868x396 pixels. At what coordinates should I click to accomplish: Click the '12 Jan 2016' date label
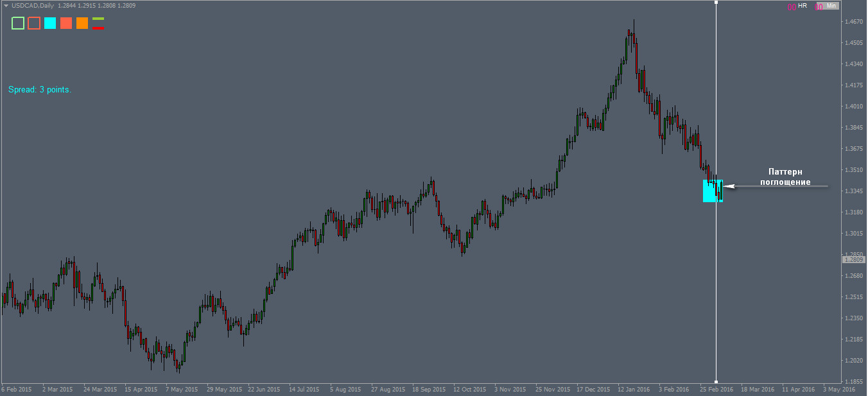[x=634, y=390]
